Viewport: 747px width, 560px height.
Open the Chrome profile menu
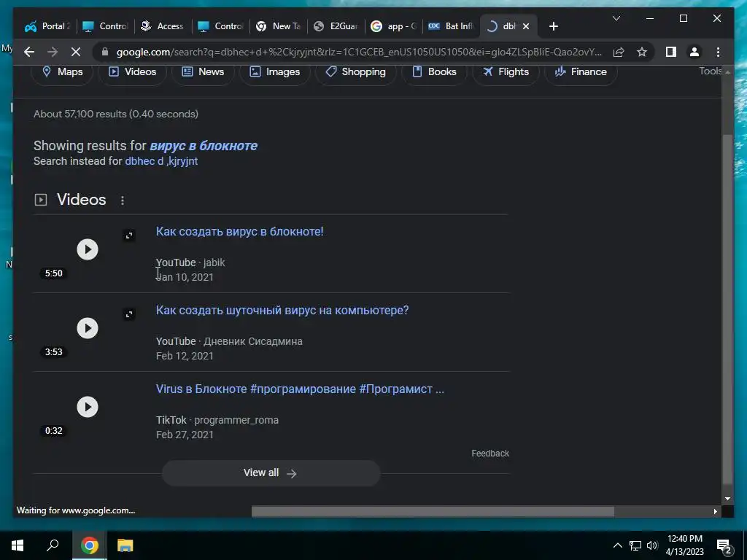coord(694,52)
